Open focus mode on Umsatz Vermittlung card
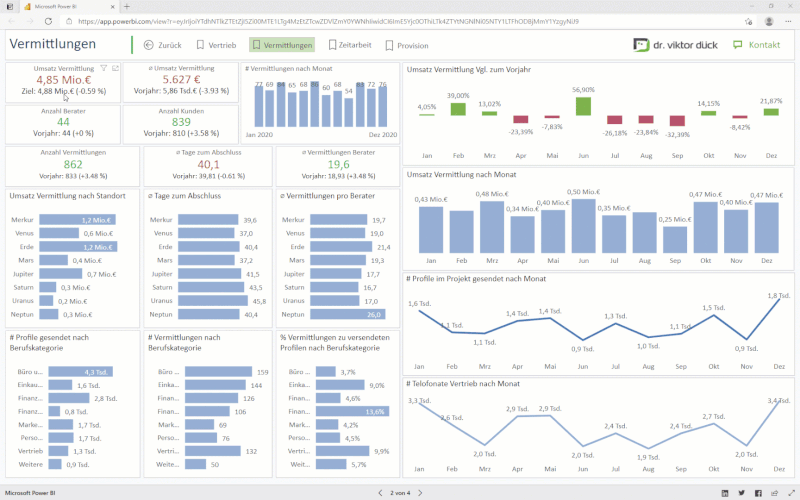Image resolution: width=800 pixels, height=500 pixels. [x=115, y=68]
